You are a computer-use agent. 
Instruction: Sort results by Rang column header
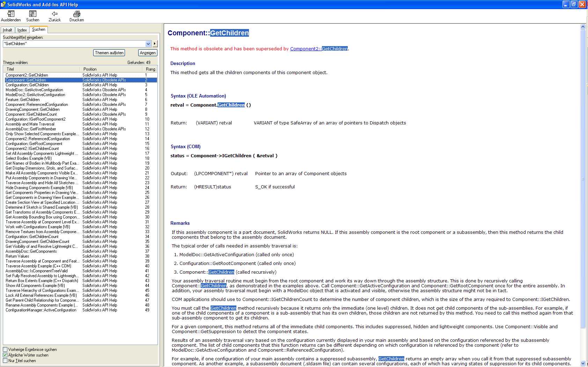(150, 69)
